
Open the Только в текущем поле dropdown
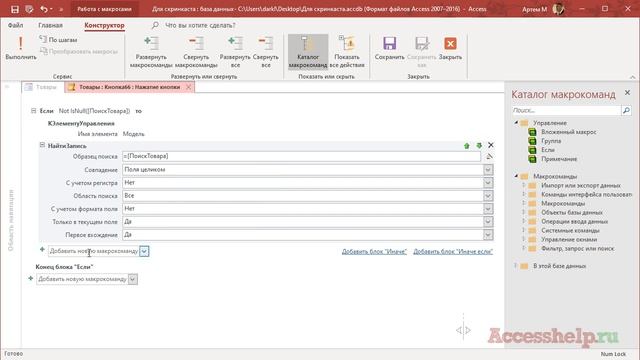[488, 222]
